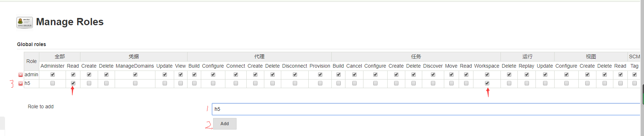Screen dimensions: 644x136
Task: Delete the admin role via red X icon
Action: (21, 75)
